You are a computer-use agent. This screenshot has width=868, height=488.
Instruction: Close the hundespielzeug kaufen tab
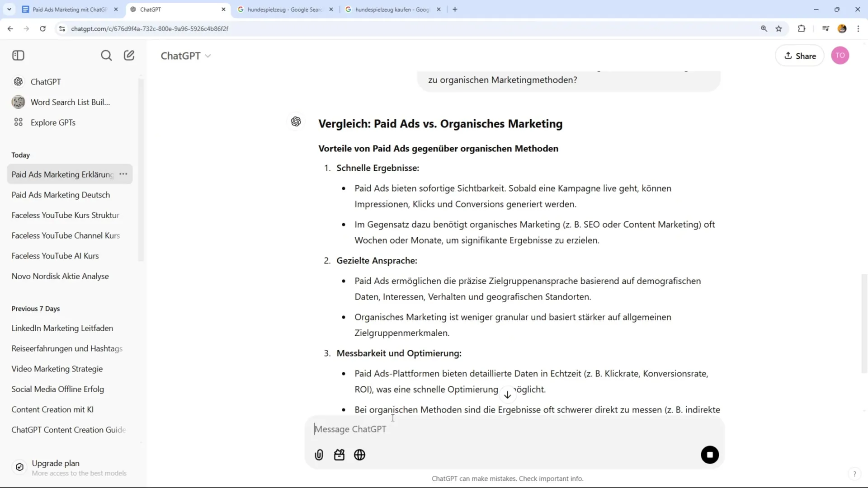click(x=439, y=9)
